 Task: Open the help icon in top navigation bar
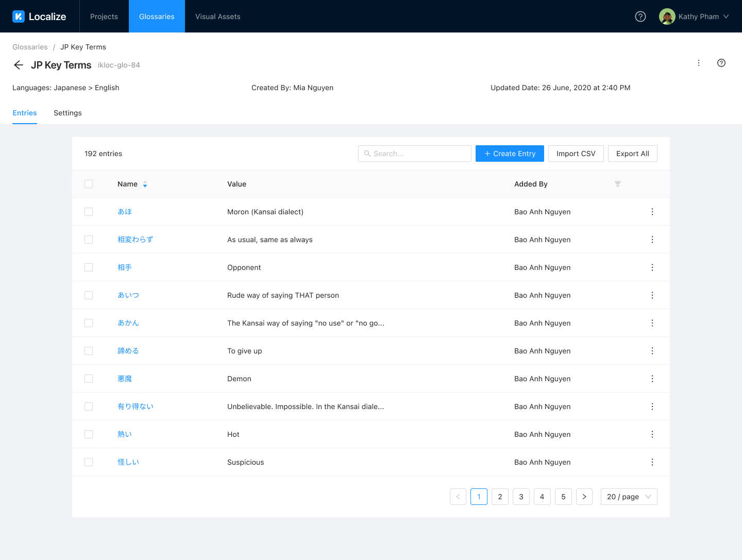[640, 16]
